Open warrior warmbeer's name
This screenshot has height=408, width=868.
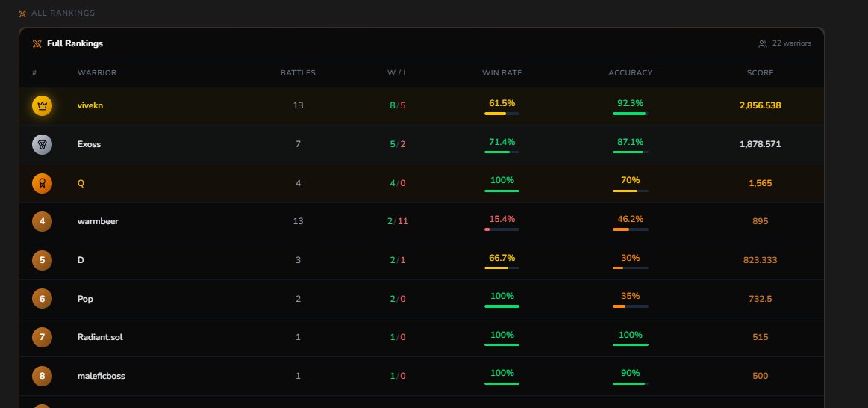pos(98,221)
